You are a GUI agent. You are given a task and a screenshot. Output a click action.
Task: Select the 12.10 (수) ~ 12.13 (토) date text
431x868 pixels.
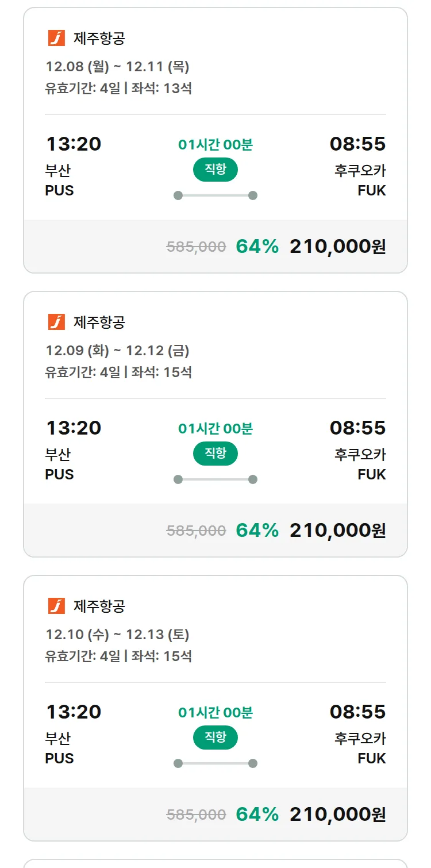[117, 635]
